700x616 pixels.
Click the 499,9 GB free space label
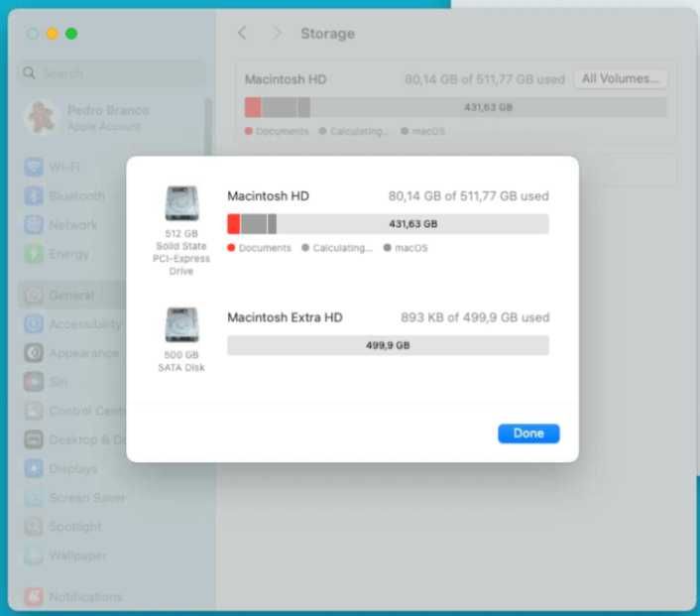[x=388, y=345]
